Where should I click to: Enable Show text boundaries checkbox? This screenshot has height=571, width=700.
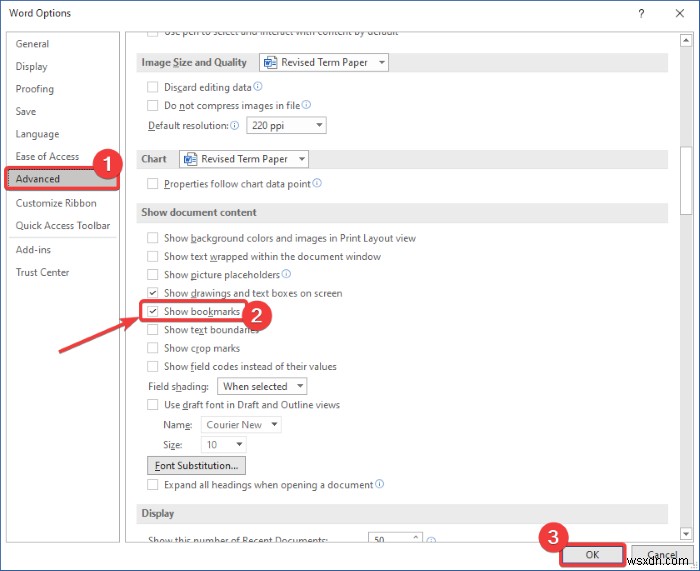pos(153,329)
